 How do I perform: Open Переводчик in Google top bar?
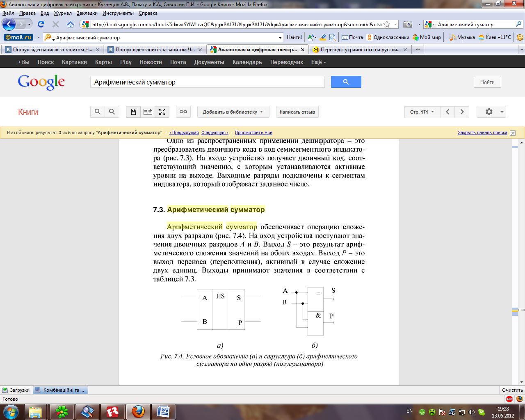click(x=287, y=62)
